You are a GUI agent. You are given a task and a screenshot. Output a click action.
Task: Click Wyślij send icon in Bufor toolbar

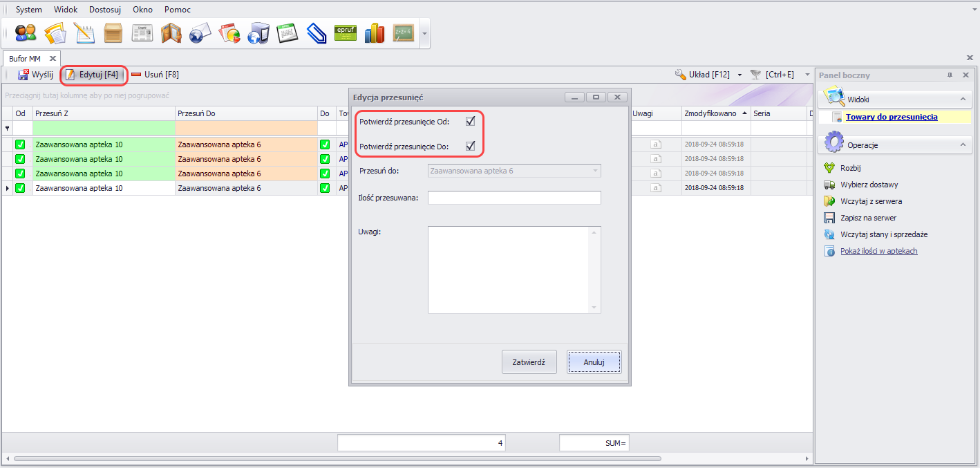pyautogui.click(x=23, y=75)
